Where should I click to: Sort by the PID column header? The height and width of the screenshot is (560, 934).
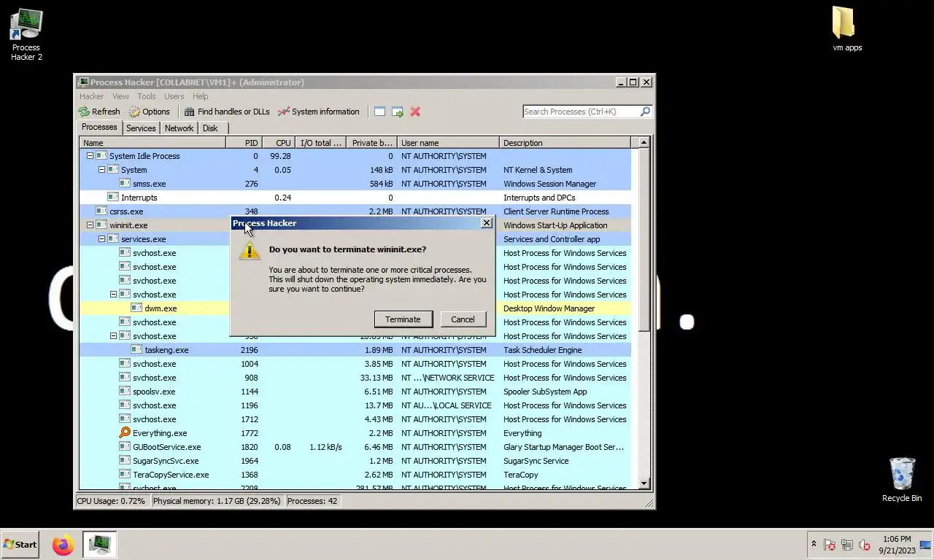point(244,143)
